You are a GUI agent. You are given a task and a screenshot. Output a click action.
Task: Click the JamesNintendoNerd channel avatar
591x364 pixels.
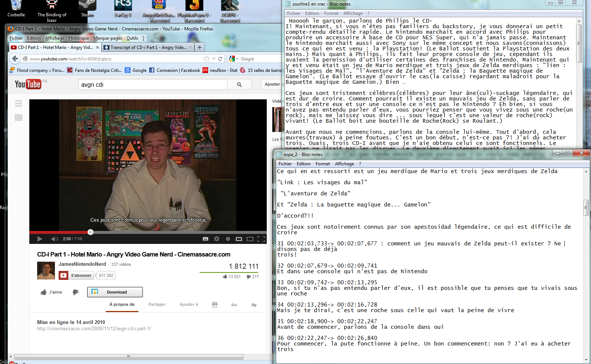[46, 271]
